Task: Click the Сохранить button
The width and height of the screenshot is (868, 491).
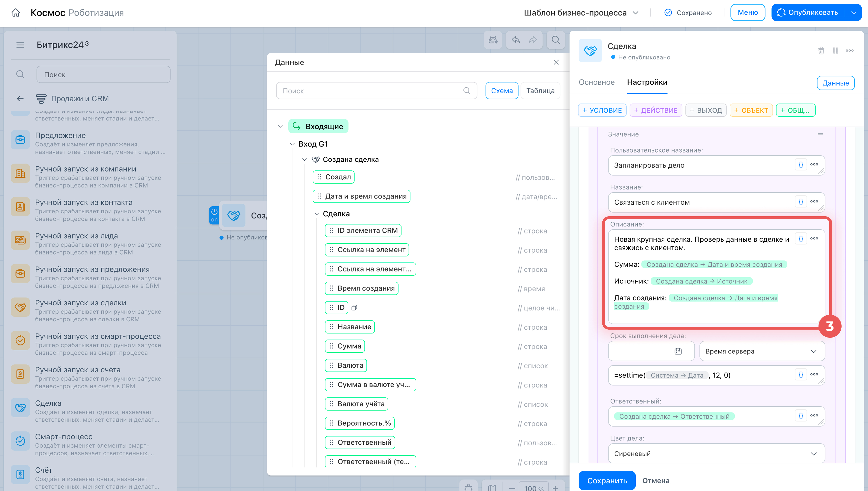Action: pos(607,480)
